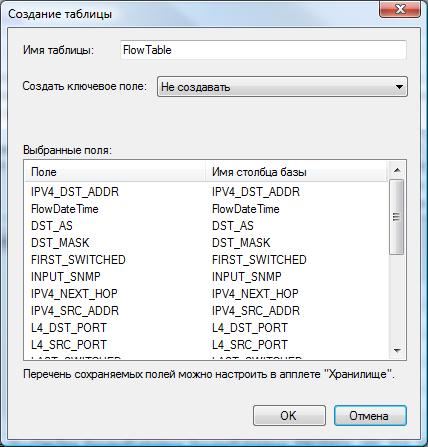Click the field list scrollbar thumb
The height and width of the screenshot is (447, 428).
pyautogui.click(x=397, y=217)
